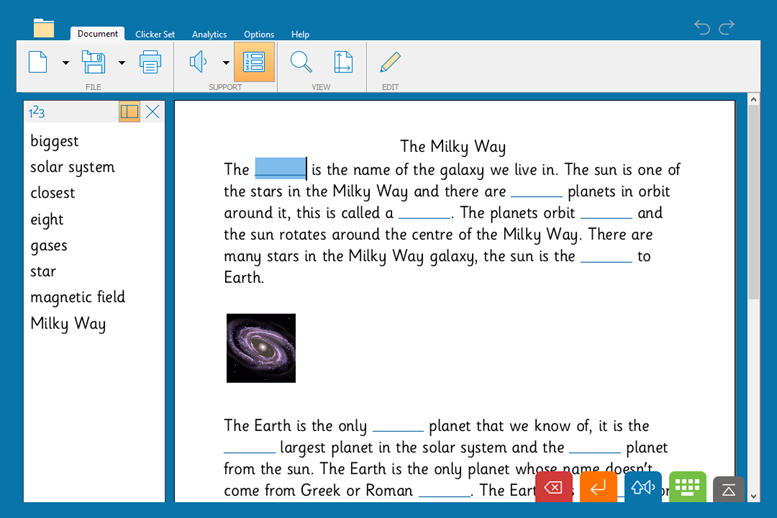Expand the speech options dropdown arrow
777x518 pixels.
click(226, 63)
